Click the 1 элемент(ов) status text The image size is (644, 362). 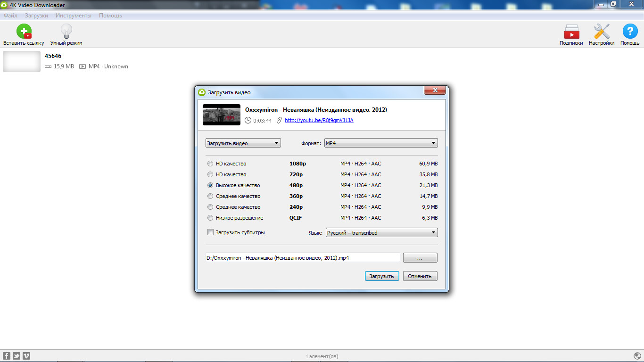(x=322, y=356)
